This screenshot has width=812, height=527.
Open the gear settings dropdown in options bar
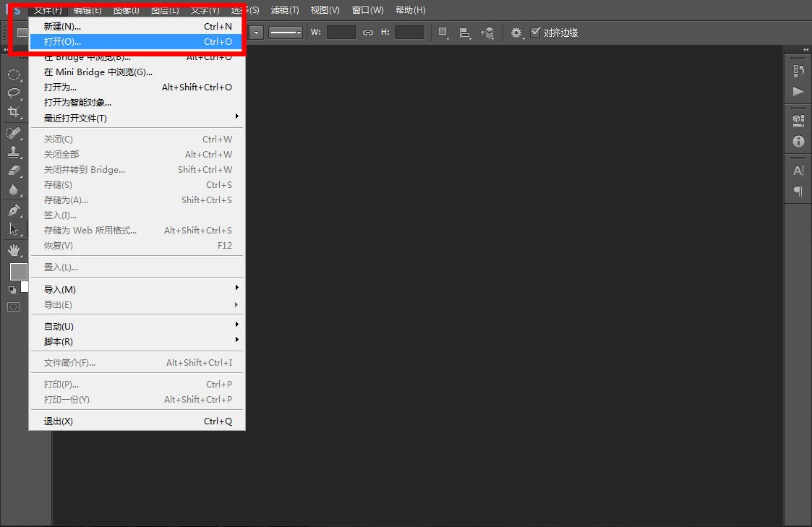516,33
